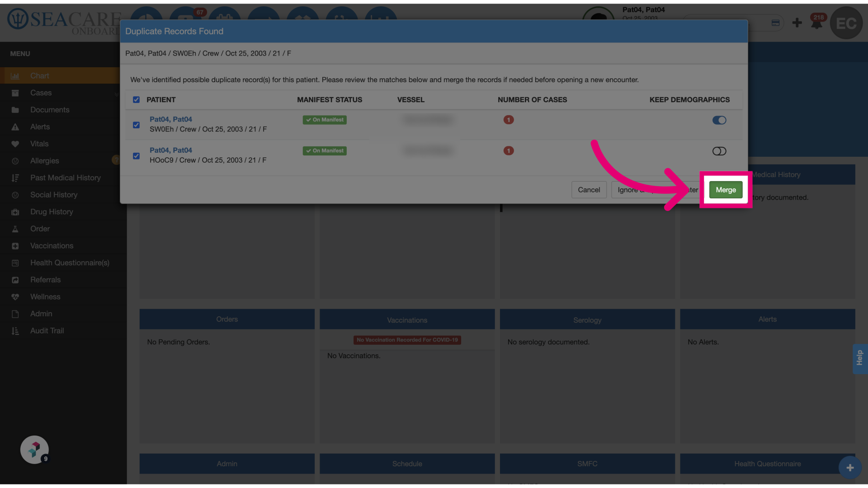Viewport: 868px width, 488px height.
Task: Click the MANIFEST STATUS column header
Action: click(x=330, y=99)
